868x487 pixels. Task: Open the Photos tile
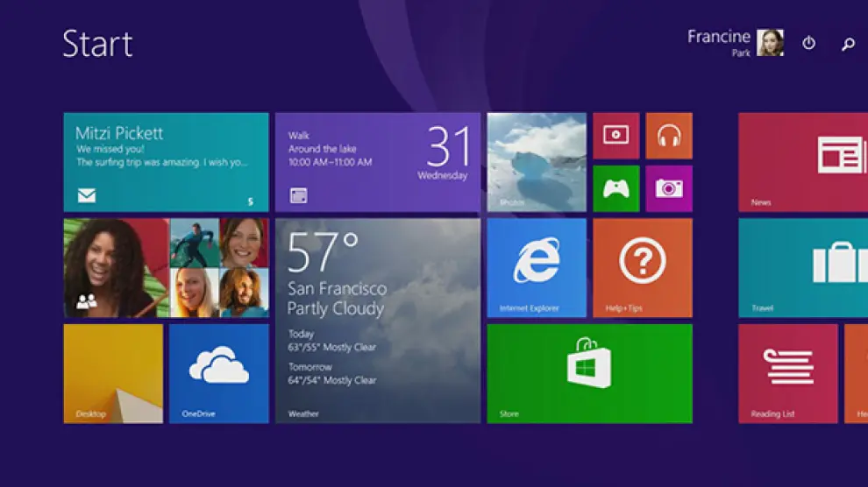pyautogui.click(x=537, y=162)
